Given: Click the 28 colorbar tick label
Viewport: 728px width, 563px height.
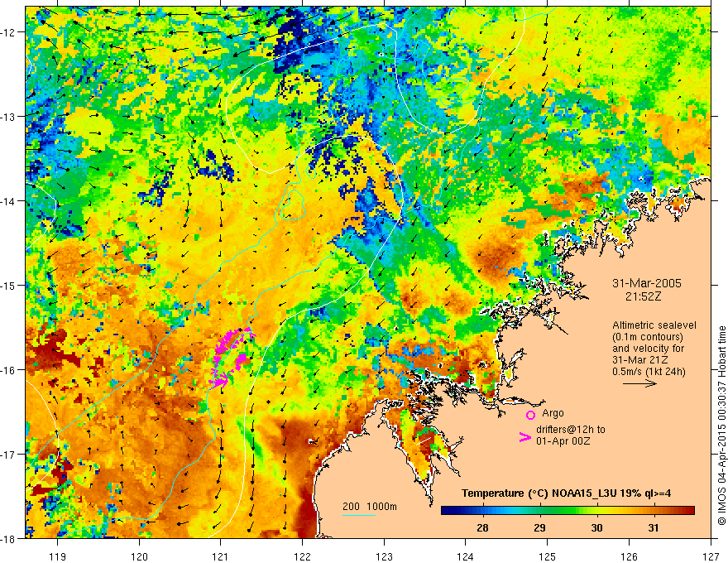Looking at the screenshot, I should point(482,527).
